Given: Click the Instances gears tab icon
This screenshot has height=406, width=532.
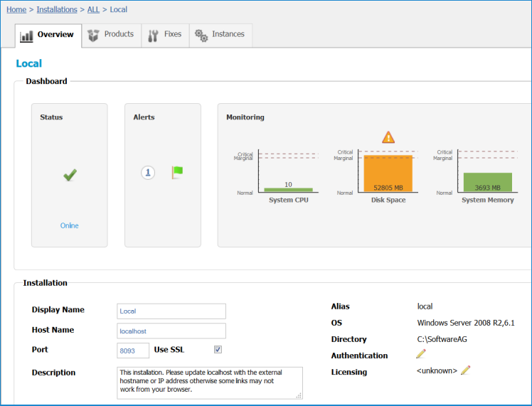Looking at the screenshot, I should pos(201,36).
